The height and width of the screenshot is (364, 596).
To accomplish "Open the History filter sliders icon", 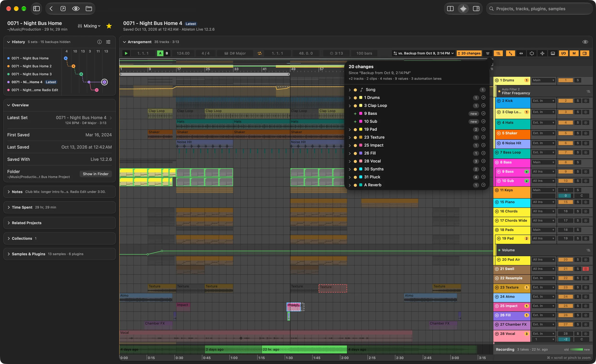I will click(108, 42).
